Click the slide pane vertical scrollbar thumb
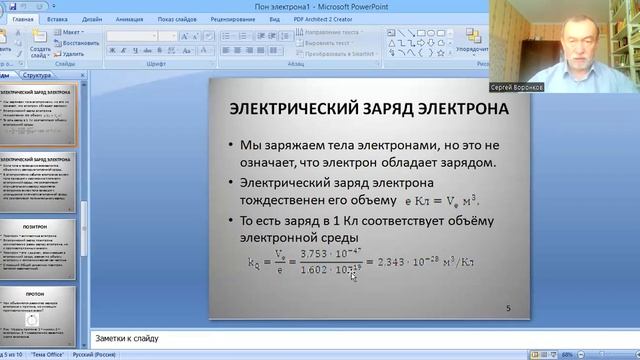This screenshot has height=360, width=640. pos(84,229)
